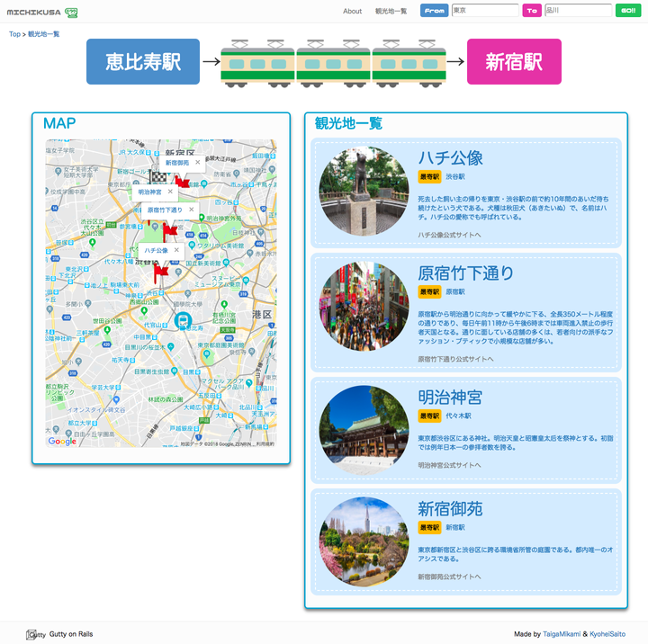Click the MAP panel heading
The width and height of the screenshot is (648, 644).
point(59,123)
